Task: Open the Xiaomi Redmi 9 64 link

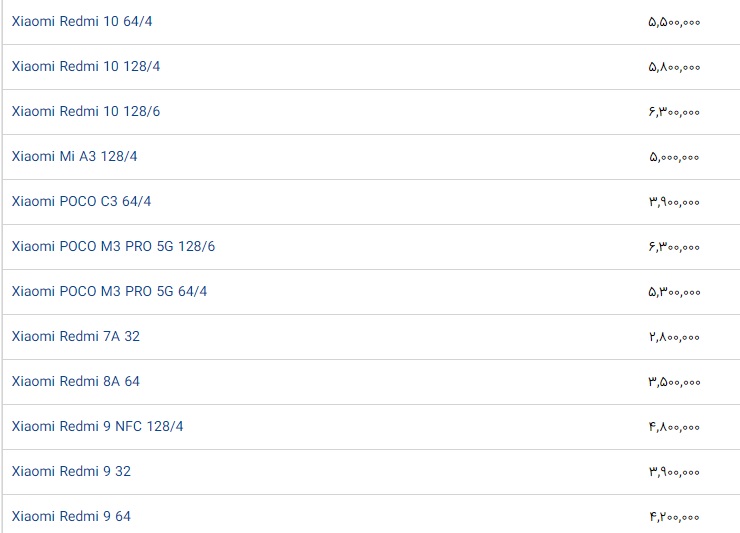Action: coord(71,516)
